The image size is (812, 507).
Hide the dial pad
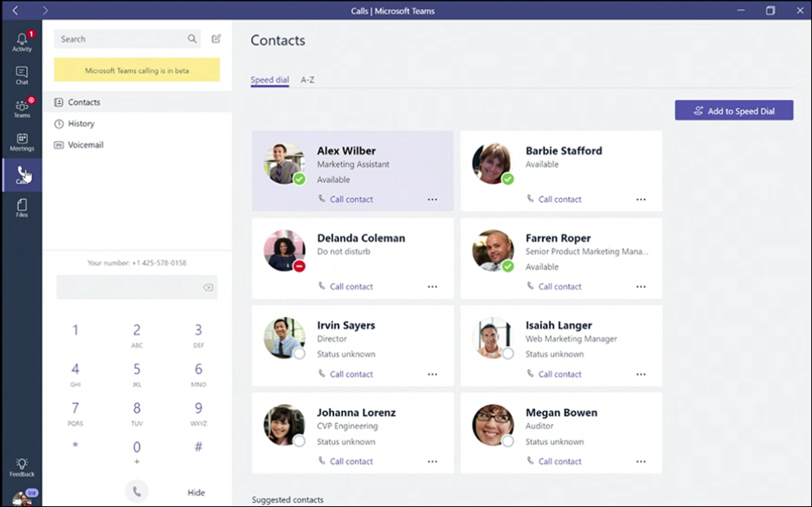196,492
